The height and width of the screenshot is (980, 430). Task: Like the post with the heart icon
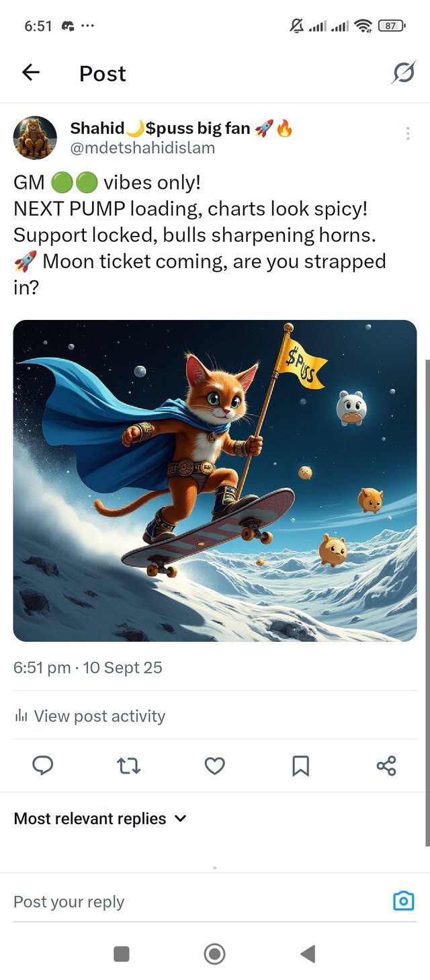[214, 766]
